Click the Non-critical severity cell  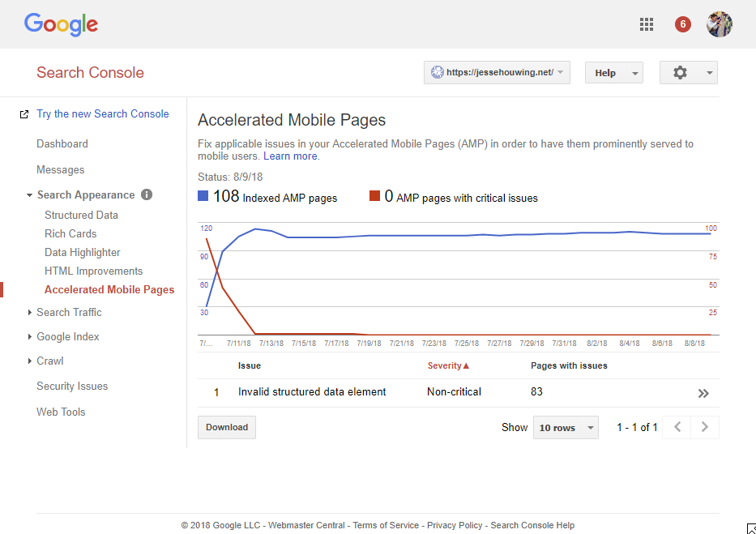click(x=454, y=392)
